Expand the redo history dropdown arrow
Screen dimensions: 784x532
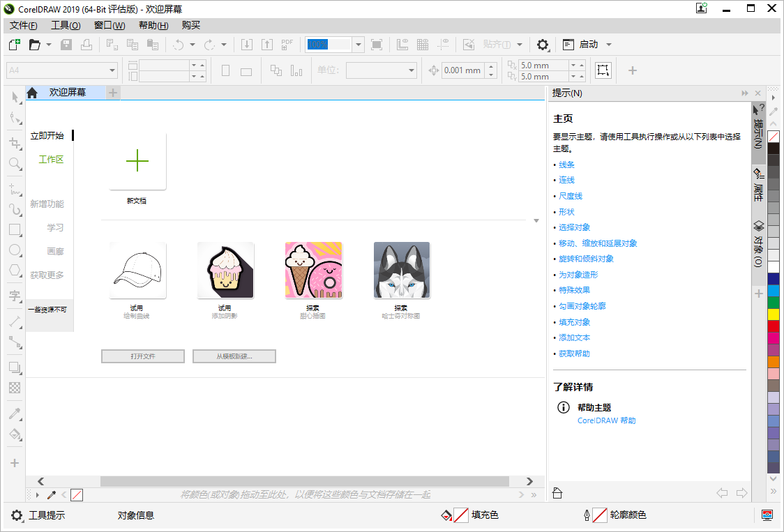[x=223, y=45]
